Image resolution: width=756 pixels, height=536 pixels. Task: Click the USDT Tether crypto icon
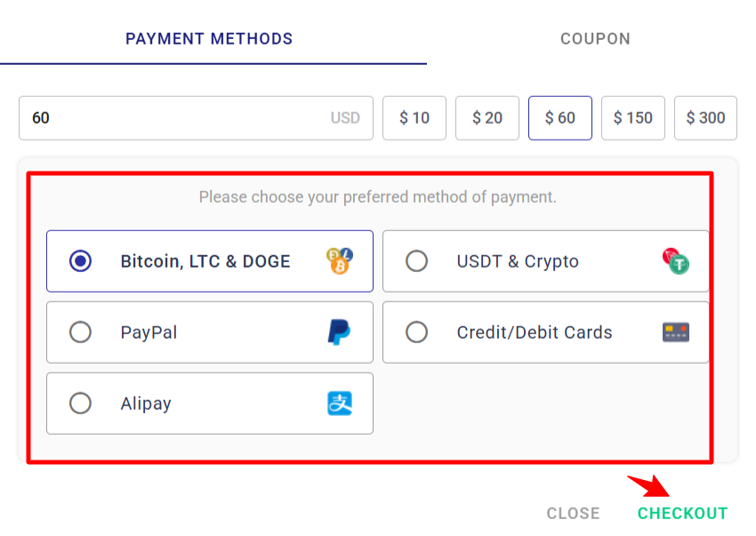coord(676,261)
